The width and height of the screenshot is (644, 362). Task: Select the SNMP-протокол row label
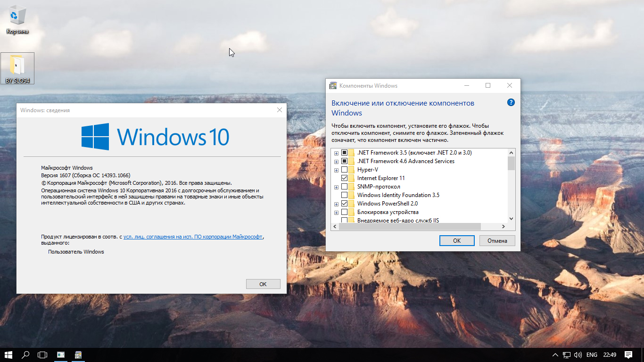(x=379, y=187)
